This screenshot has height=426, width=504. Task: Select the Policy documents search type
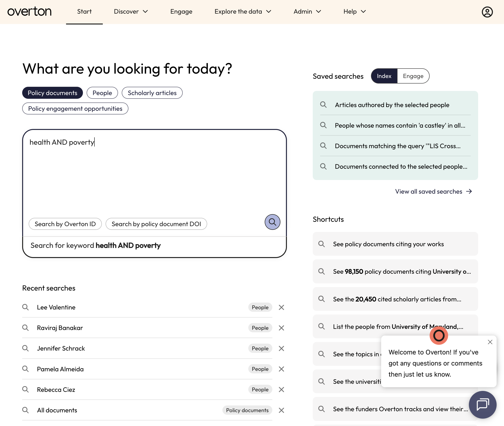52,93
